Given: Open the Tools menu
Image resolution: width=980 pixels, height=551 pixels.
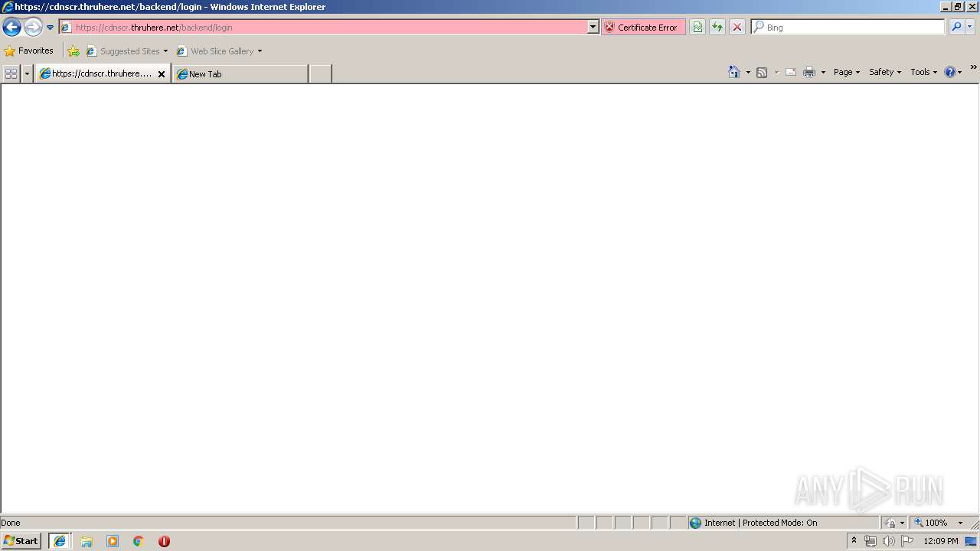Looking at the screenshot, I should 923,72.
